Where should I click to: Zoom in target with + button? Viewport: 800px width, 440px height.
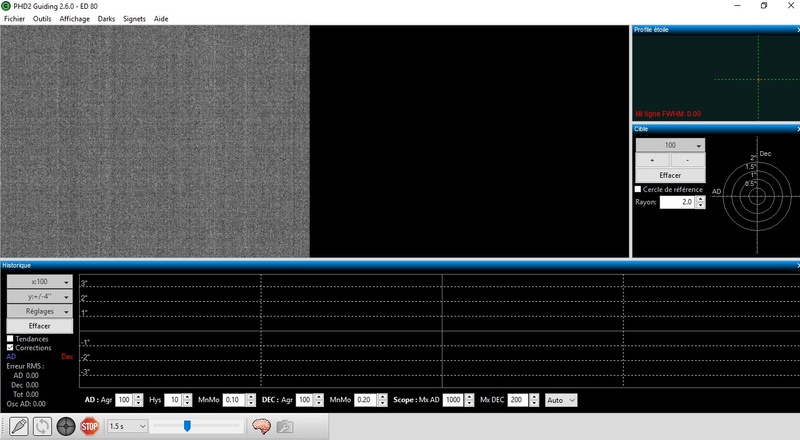click(653, 160)
